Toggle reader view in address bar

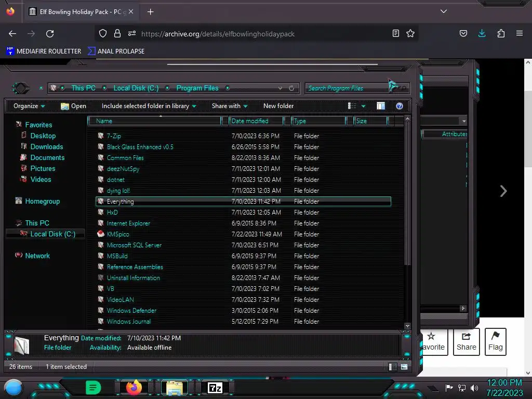coord(395,33)
